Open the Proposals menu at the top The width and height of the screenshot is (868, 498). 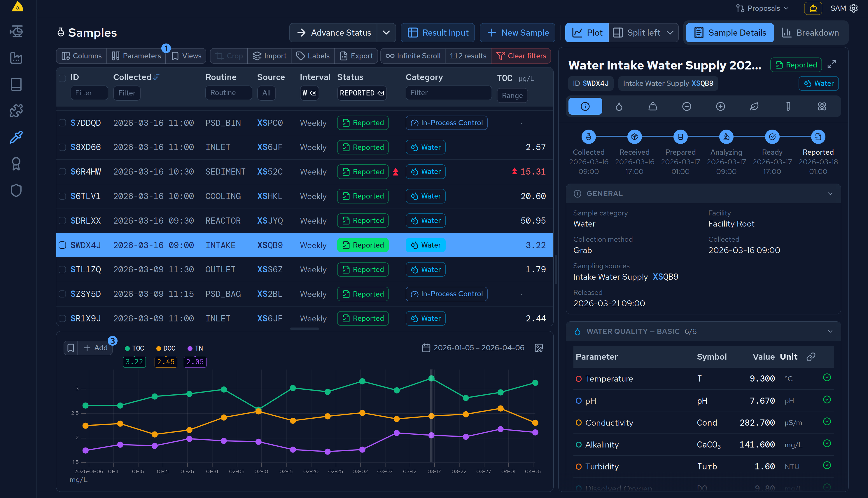click(762, 8)
